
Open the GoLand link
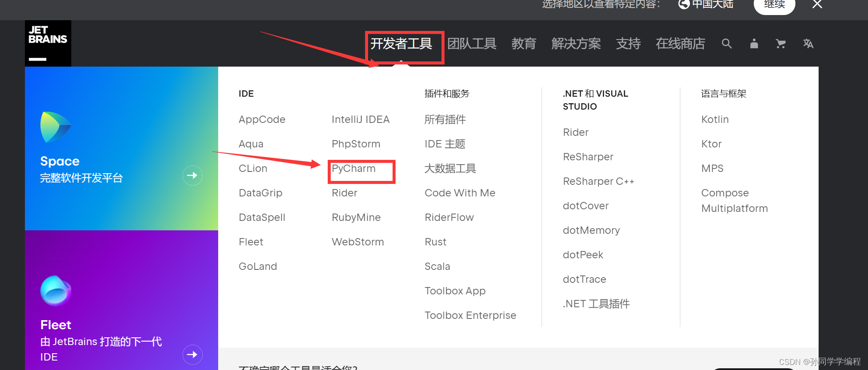(x=258, y=266)
